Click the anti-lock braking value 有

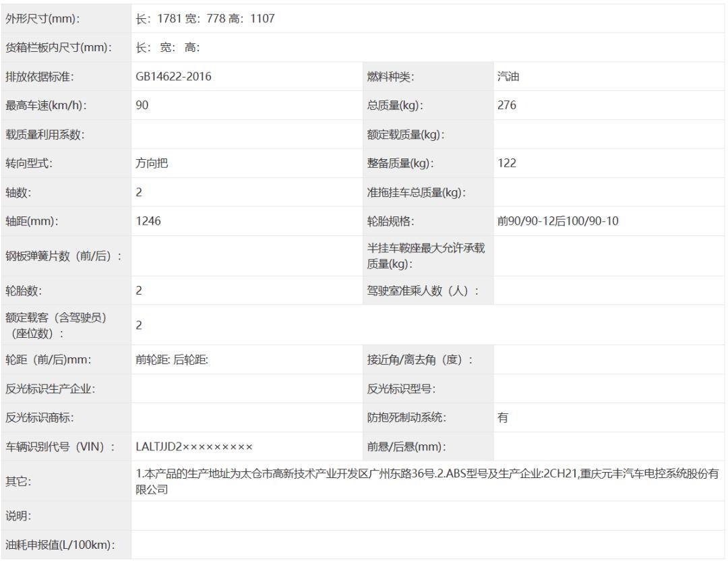tap(503, 417)
